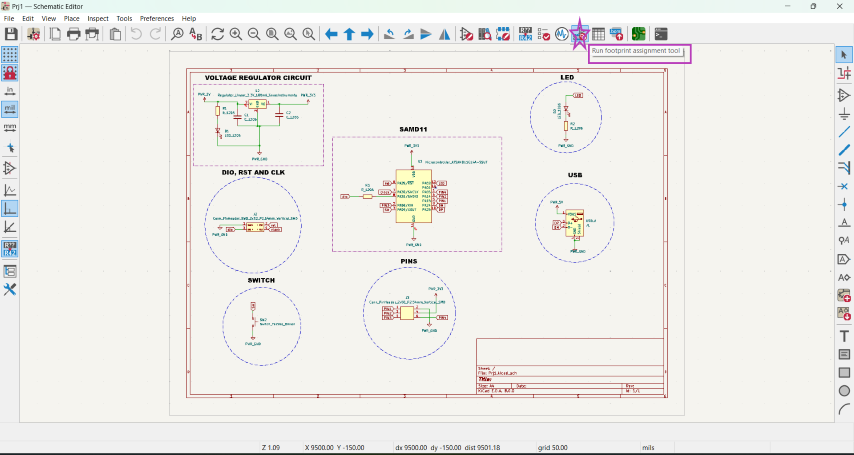Select the Add Symbol tool
Image resolution: width=854 pixels, height=455 pixels.
pos(844,95)
